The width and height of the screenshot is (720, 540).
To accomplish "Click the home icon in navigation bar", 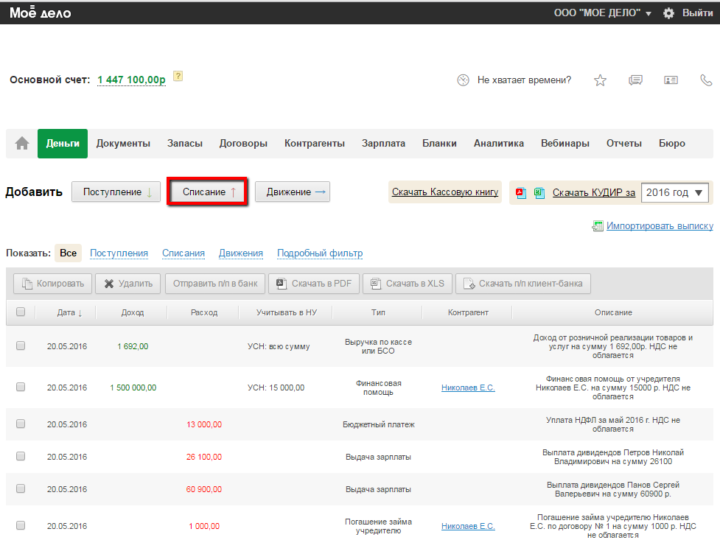I will click(x=22, y=144).
